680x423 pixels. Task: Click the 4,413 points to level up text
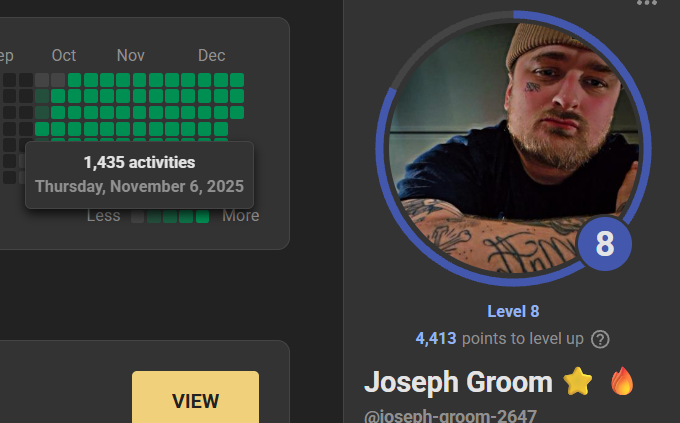point(500,338)
